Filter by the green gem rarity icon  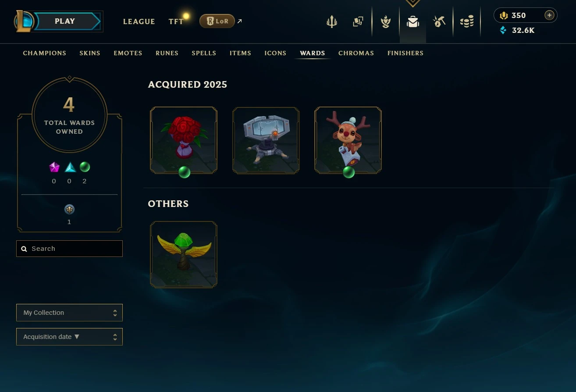85,167
